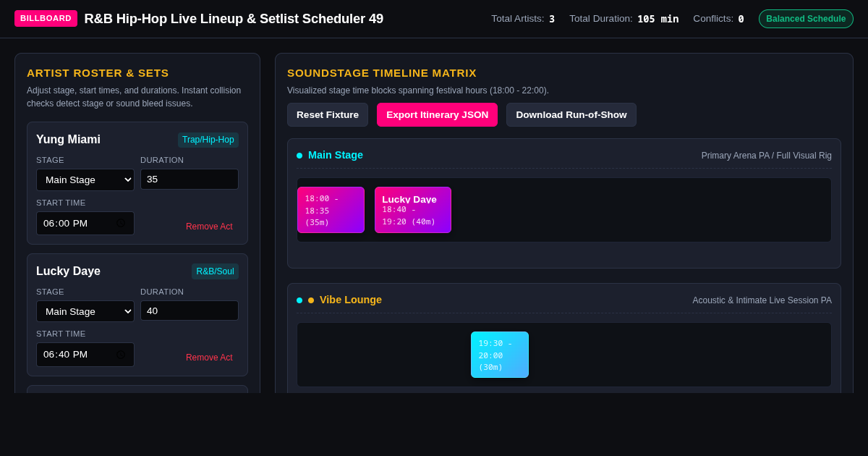Click the orange dot beside Vibe Lounge
Screen dimensions: 868x456
(x=311, y=300)
